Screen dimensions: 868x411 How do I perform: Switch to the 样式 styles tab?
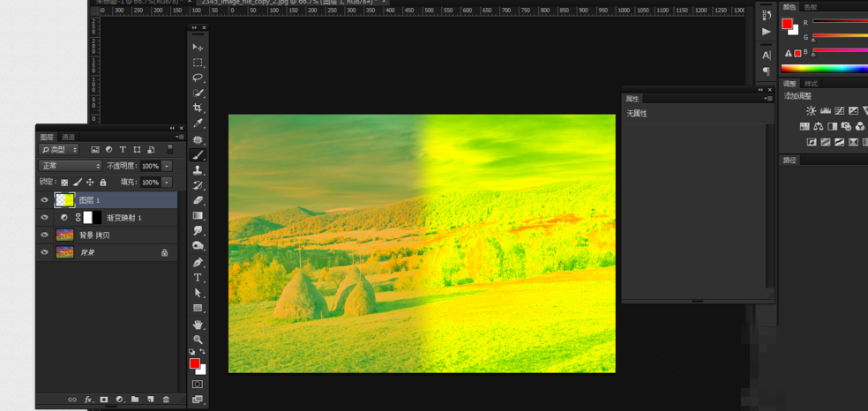[x=811, y=84]
